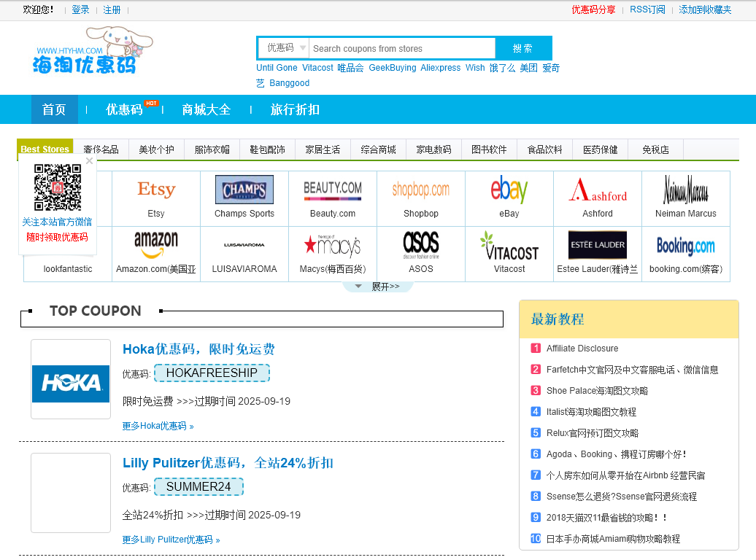The width and height of the screenshot is (756, 560).
Task: Click the Lilly Pulitzer blank logo thumbnail
Action: point(71,493)
